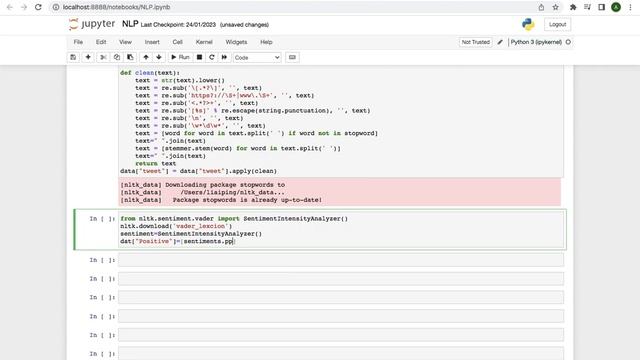Click the return text line
This screenshot has height=360, width=640.
click(x=156, y=163)
